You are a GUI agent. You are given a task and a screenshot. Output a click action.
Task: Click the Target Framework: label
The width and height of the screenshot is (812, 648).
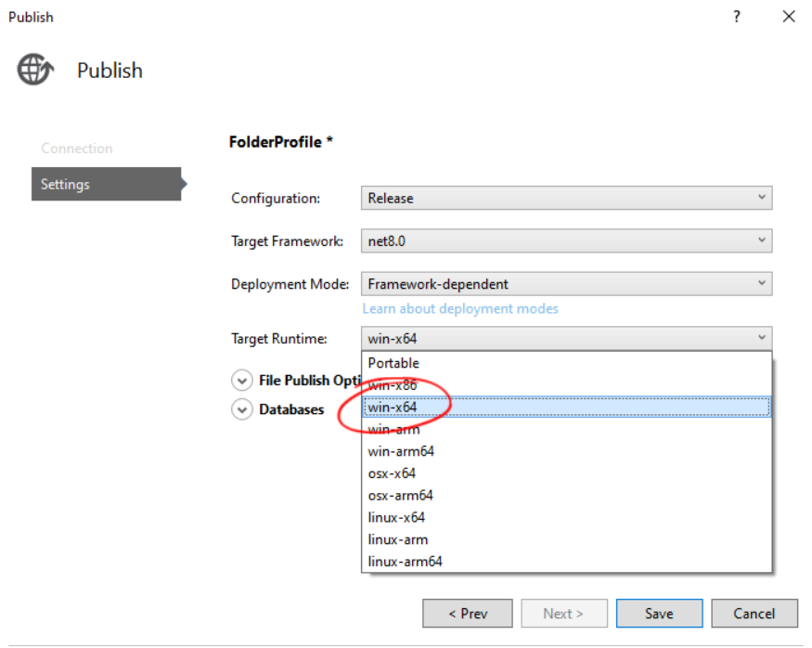pos(287,241)
